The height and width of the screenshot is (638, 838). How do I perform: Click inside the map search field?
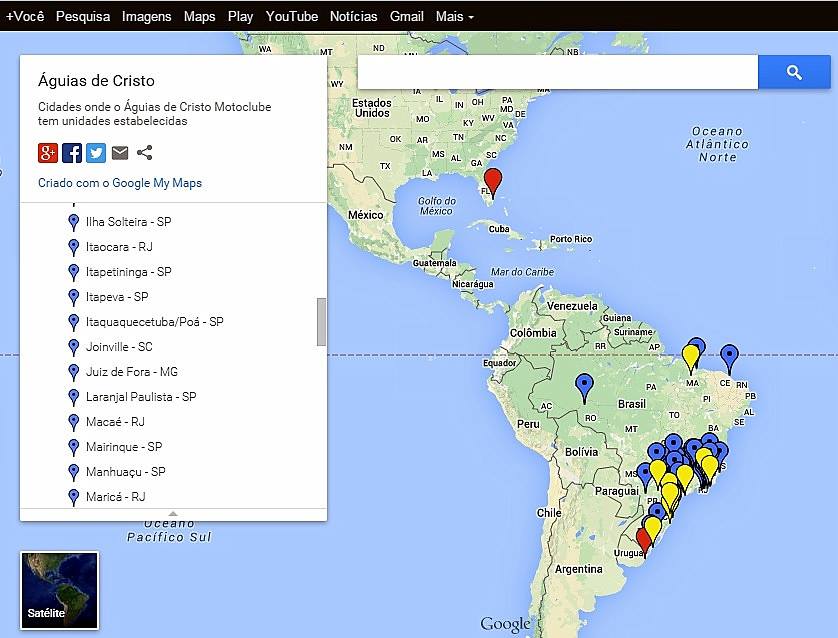(x=557, y=72)
